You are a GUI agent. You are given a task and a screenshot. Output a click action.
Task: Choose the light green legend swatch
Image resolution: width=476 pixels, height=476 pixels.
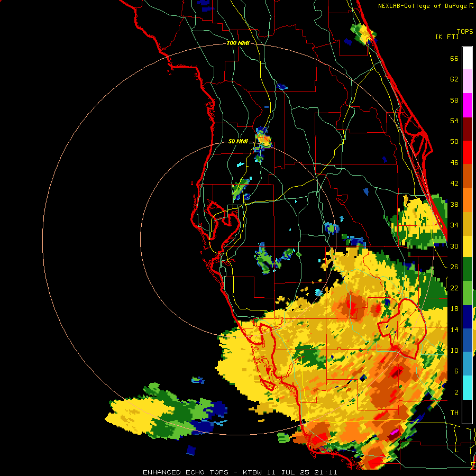(467, 293)
